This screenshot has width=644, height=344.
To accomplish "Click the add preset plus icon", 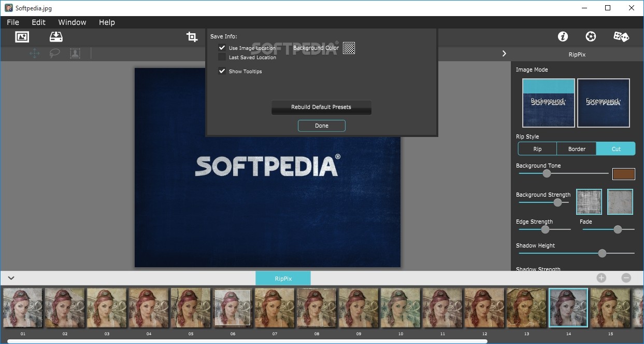I will [x=601, y=278].
